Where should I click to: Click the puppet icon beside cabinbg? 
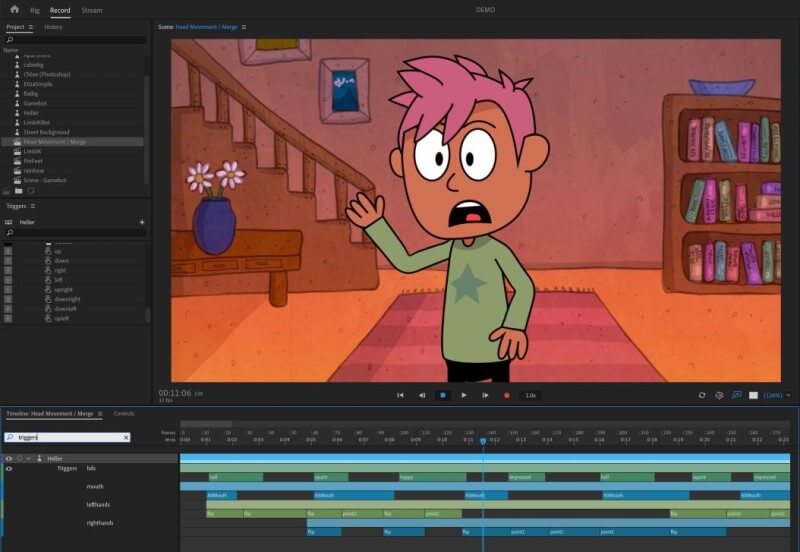(17, 65)
